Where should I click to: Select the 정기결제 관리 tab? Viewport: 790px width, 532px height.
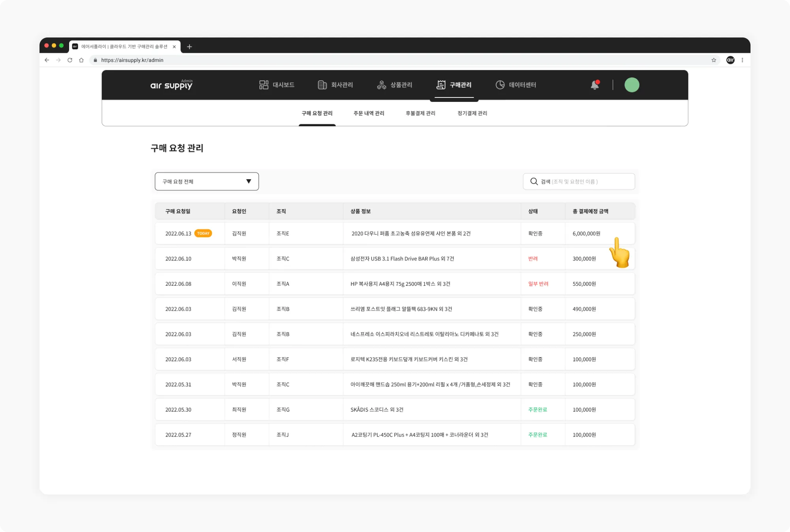click(472, 113)
